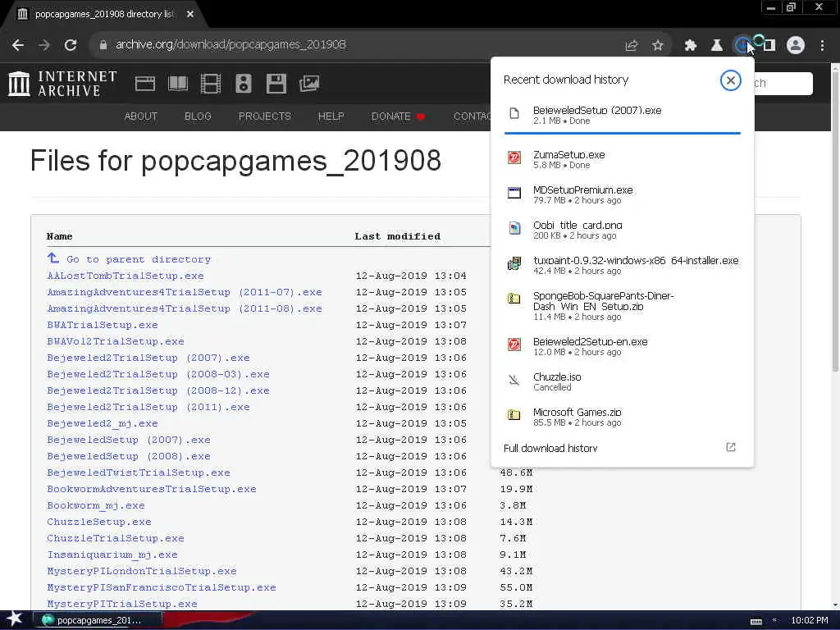Click SpongeBob Diner Dash zip icon

(514, 299)
